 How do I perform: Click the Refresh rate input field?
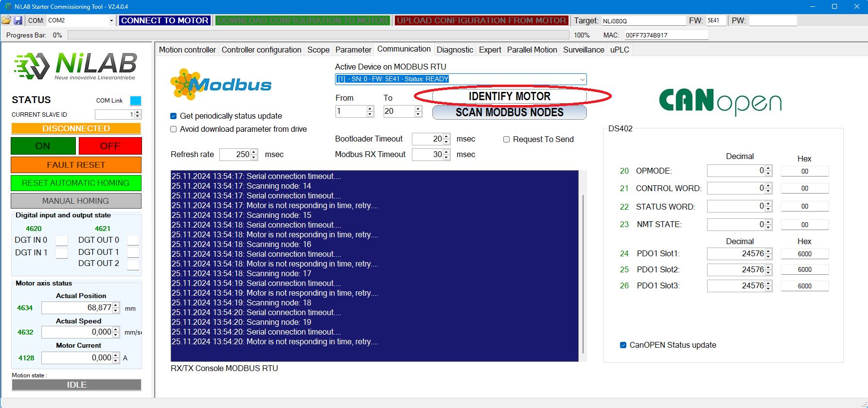click(x=235, y=155)
